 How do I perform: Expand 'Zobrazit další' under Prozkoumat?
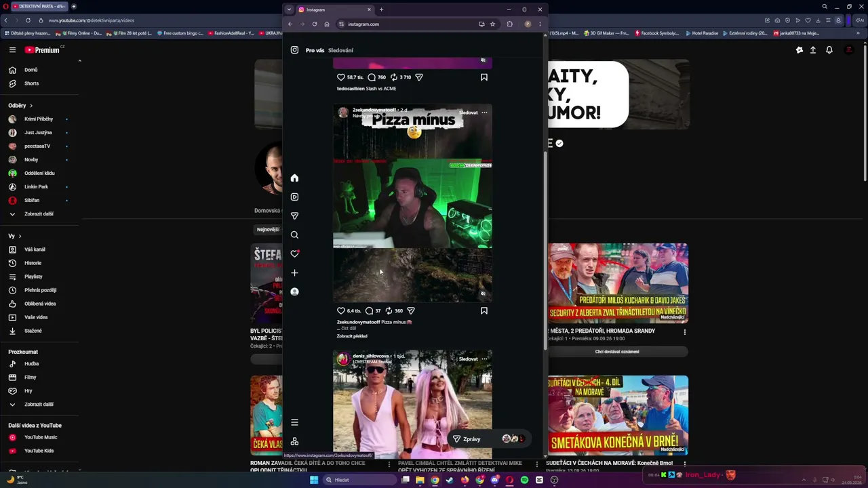(x=39, y=405)
